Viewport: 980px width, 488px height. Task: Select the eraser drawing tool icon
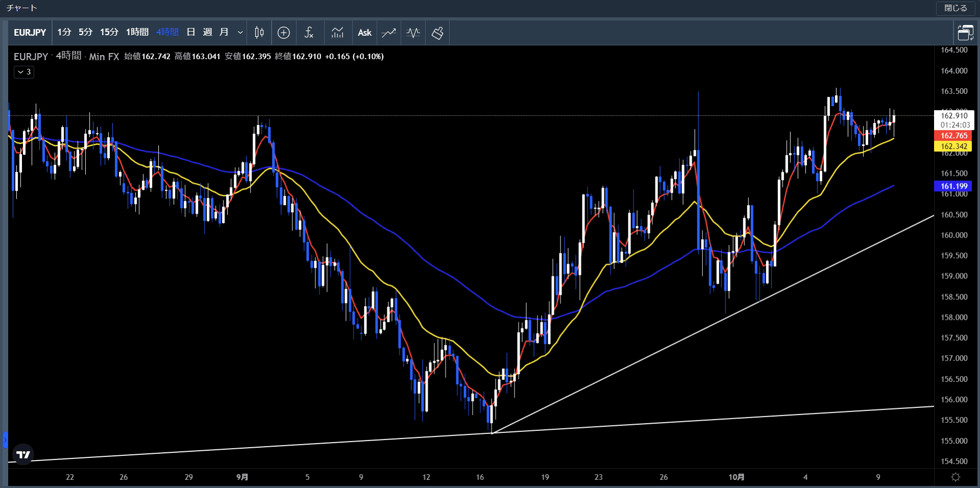click(x=437, y=33)
